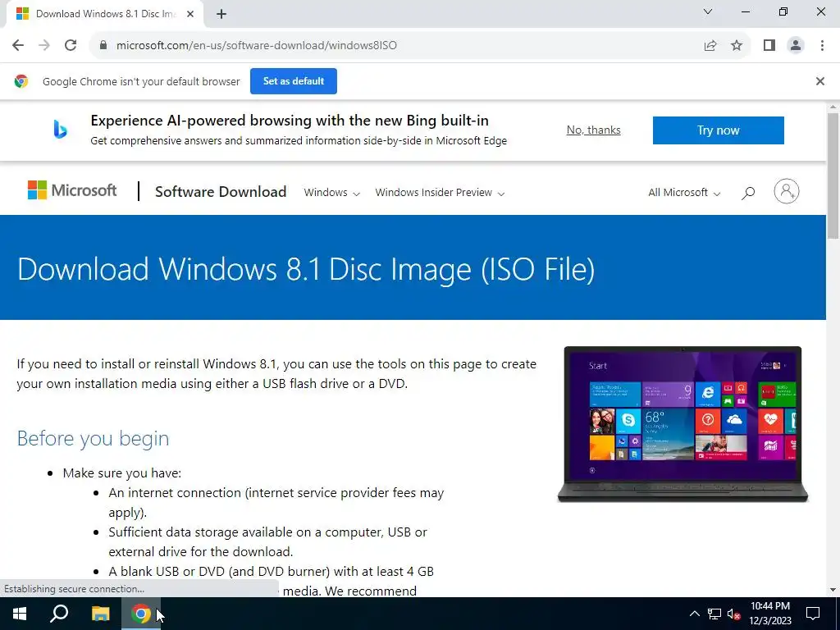Go back with the browser back arrow
840x630 pixels.
click(x=18, y=45)
